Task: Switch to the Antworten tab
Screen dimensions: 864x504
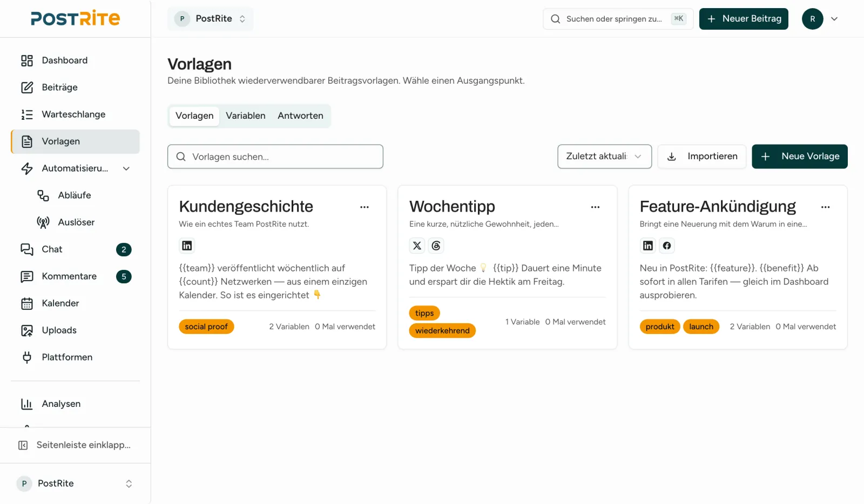Action: pos(300,115)
